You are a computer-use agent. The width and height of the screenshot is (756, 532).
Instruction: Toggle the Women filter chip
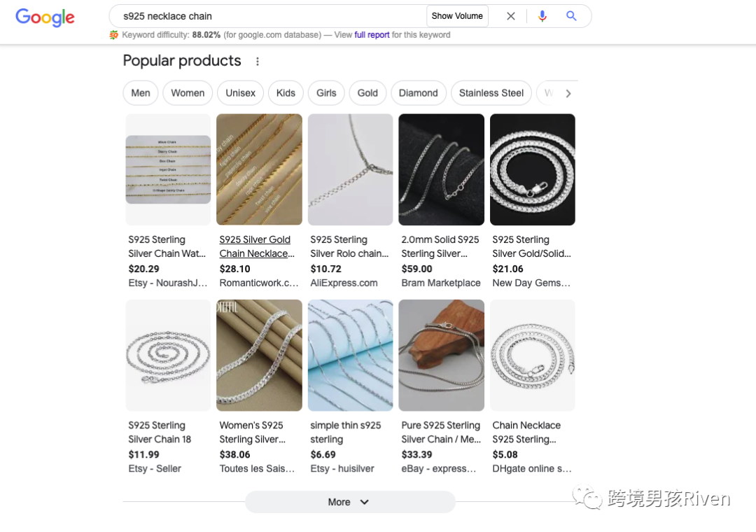point(188,93)
